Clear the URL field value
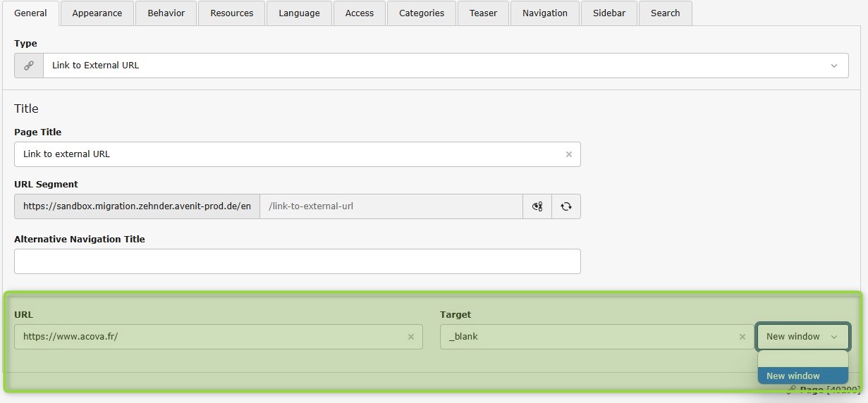 pyautogui.click(x=410, y=337)
